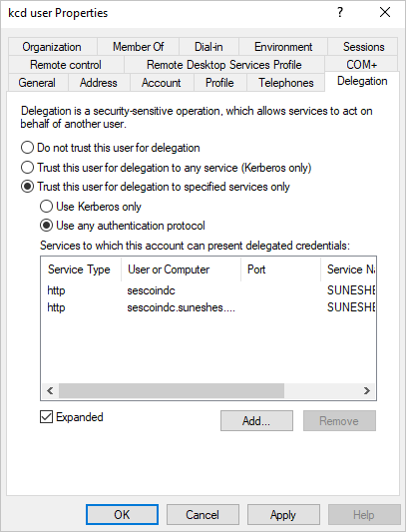
Task: Click the right scroll arrow in services list
Action: [x=367, y=390]
